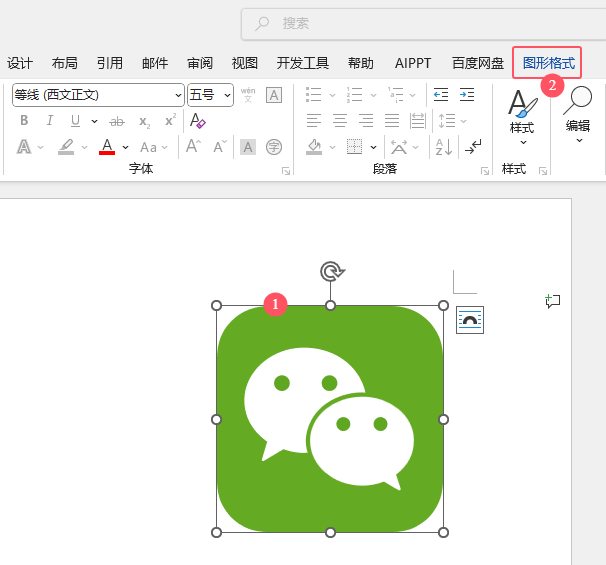Toggle superscript formatting
This screenshot has height=565, width=606.
tap(170, 120)
